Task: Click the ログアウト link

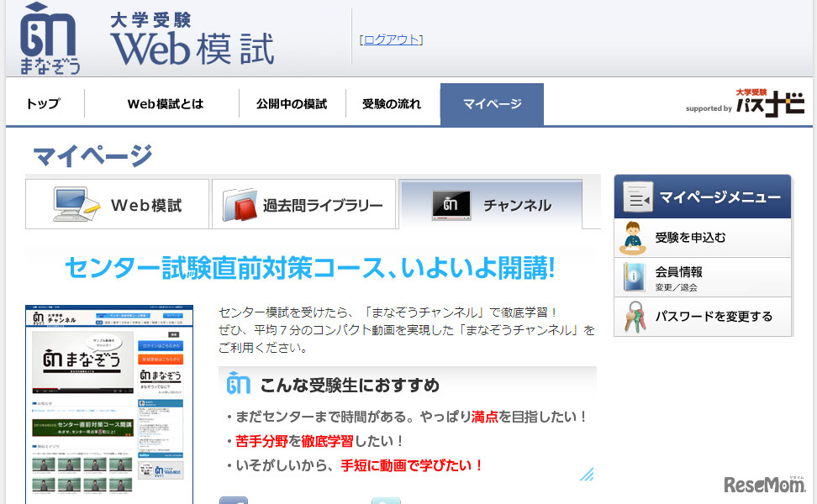Action: 390,39
